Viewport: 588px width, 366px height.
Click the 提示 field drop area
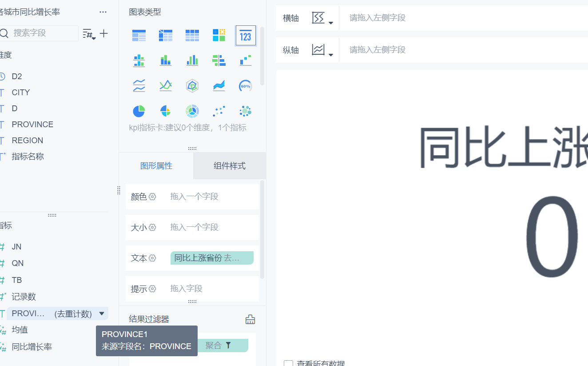coord(212,289)
